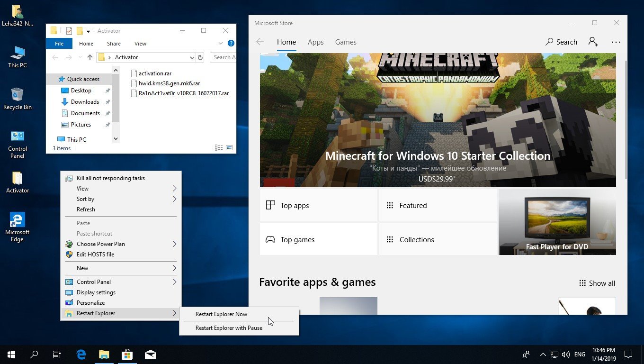Refresh the Explorer address bar
The height and width of the screenshot is (364, 644).
point(200,57)
